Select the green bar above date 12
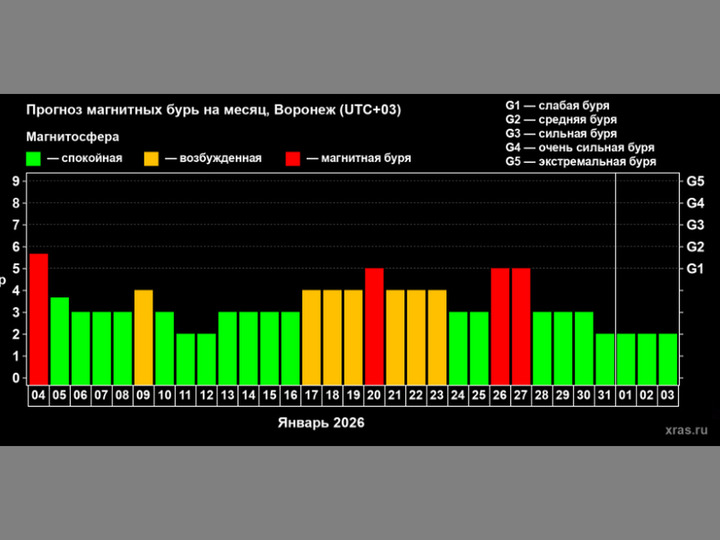 [x=206, y=357]
